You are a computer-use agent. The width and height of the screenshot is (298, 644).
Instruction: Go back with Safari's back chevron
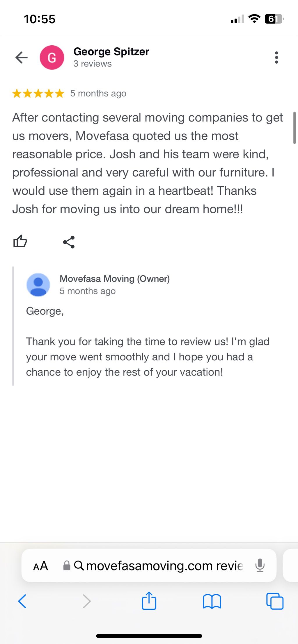(x=22, y=601)
